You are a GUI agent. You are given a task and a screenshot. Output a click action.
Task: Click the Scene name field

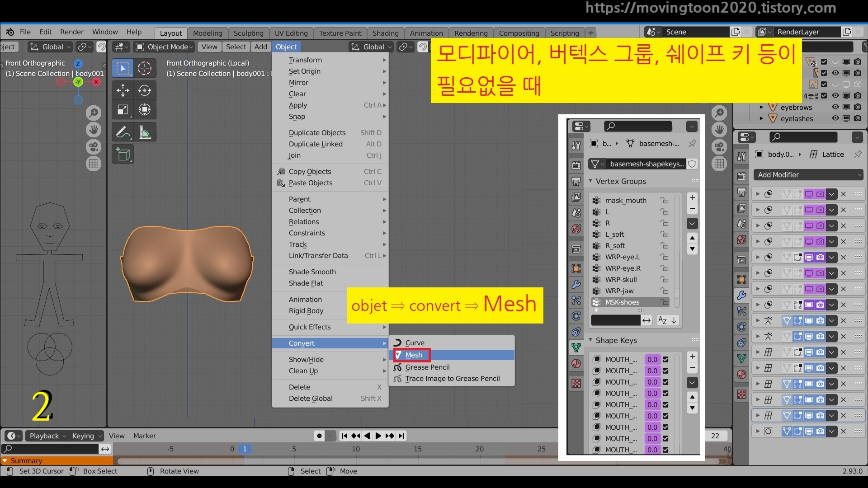pyautogui.click(x=696, y=32)
